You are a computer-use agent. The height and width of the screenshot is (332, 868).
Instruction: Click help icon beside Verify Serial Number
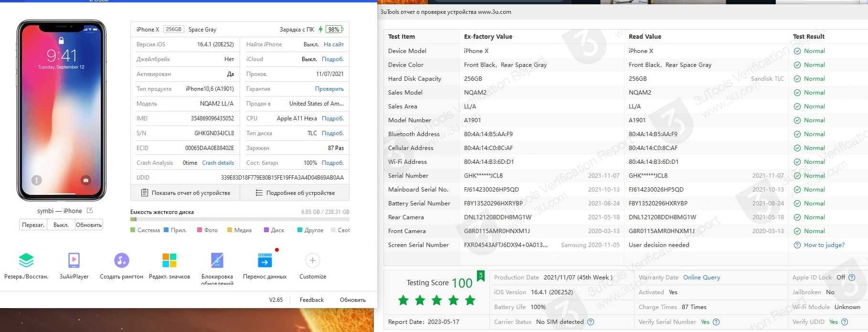coord(716,322)
